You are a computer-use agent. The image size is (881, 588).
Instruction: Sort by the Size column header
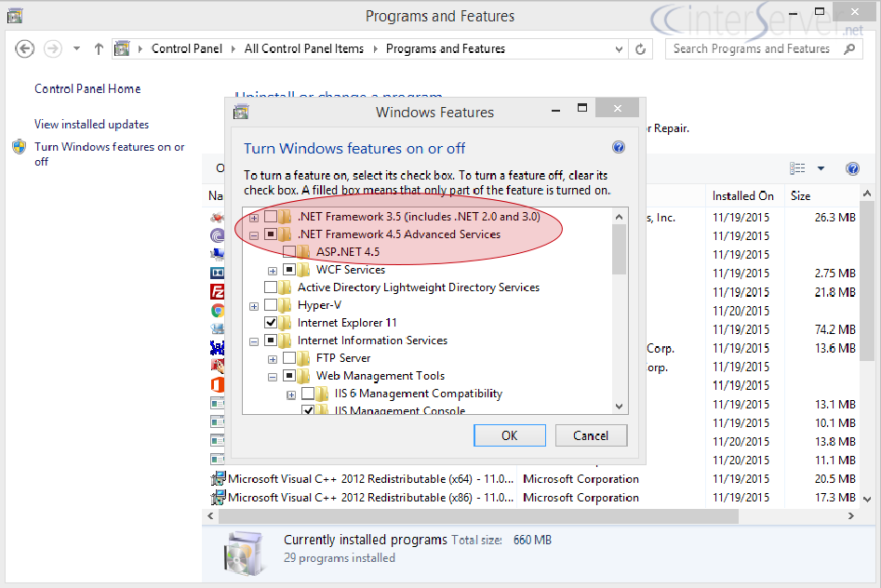click(801, 195)
